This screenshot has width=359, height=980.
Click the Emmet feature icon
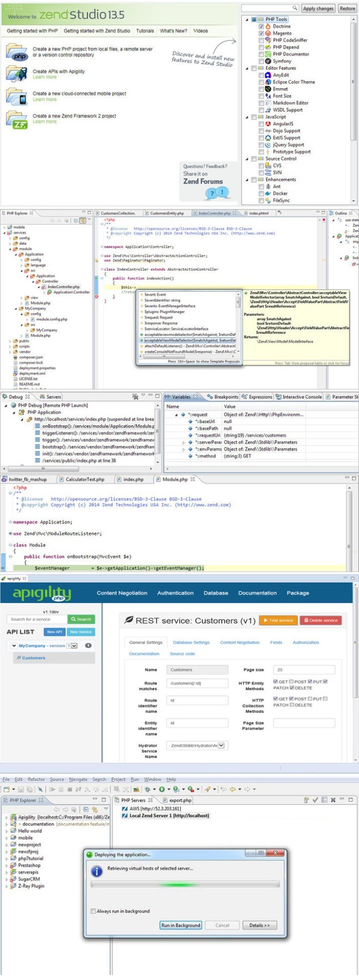(268, 89)
